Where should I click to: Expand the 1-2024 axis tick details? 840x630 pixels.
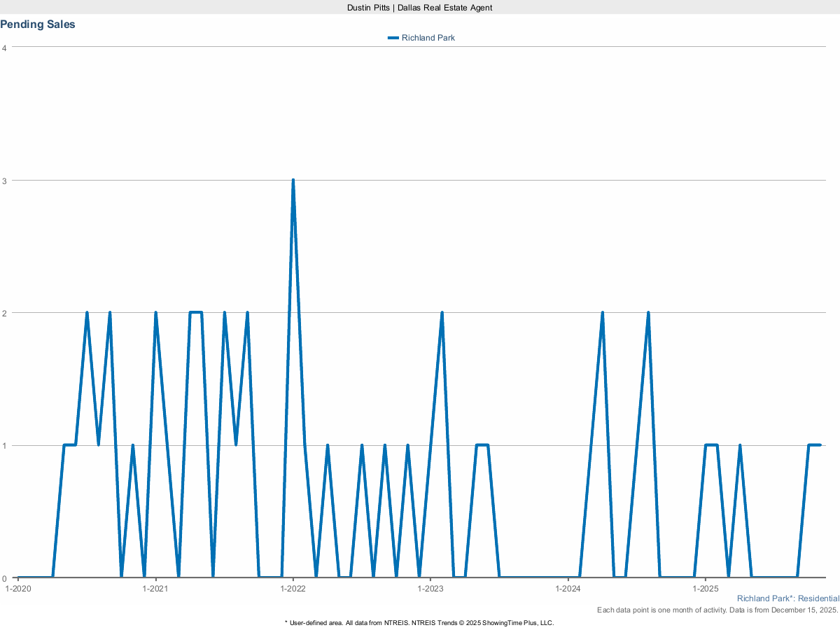tap(569, 589)
